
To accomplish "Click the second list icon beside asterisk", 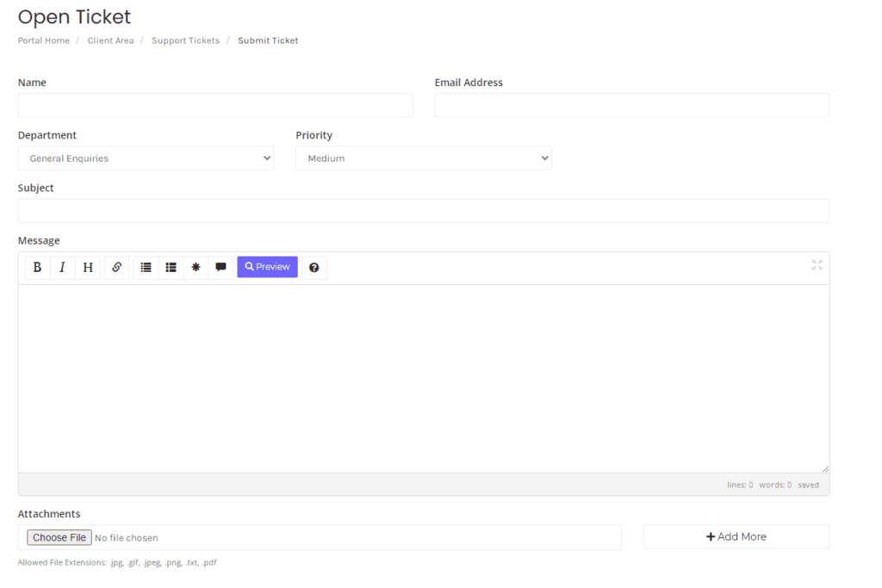I will click(x=171, y=268).
